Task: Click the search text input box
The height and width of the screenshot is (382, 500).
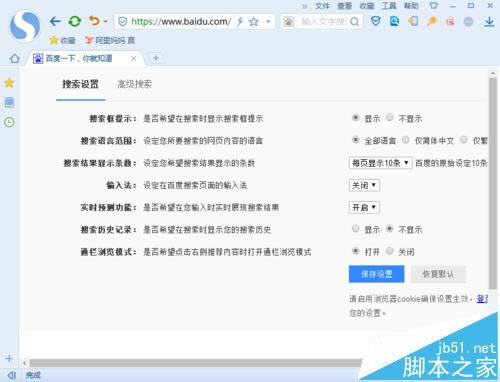Action: pos(323,22)
